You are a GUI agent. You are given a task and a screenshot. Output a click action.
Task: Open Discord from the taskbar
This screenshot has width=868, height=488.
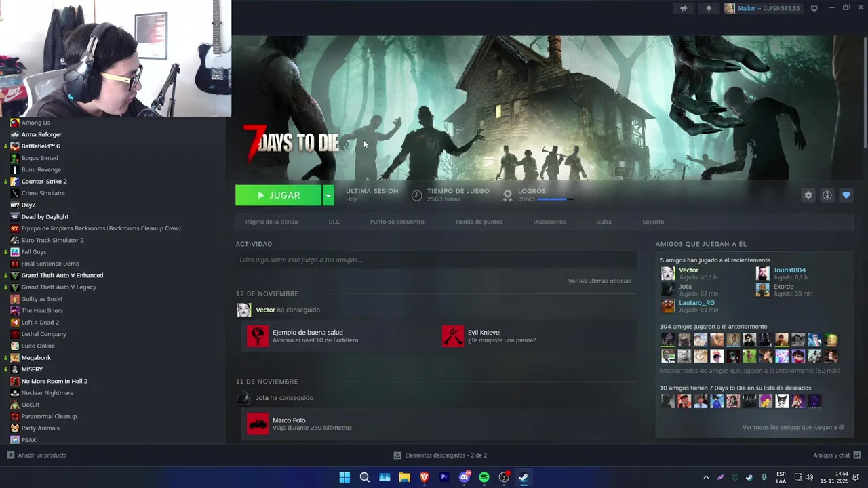(465, 477)
